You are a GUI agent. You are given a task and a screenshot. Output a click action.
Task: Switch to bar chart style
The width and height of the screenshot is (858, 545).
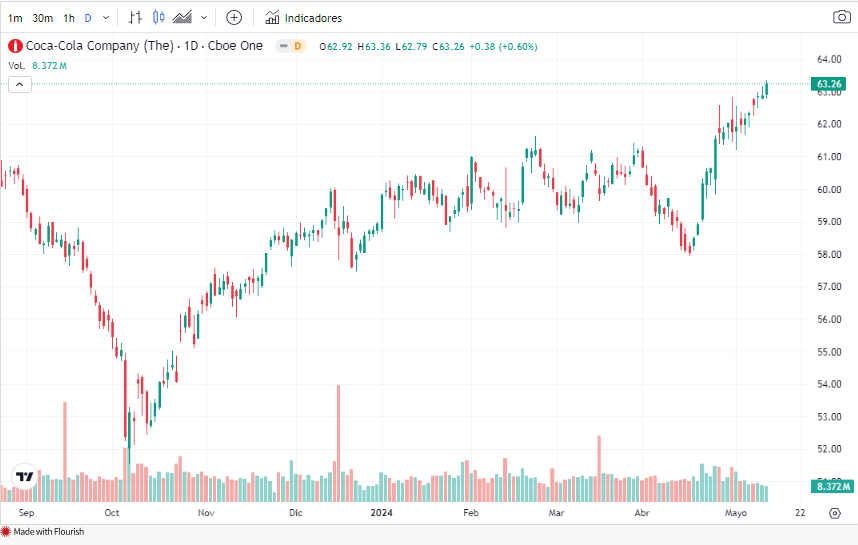click(x=135, y=18)
